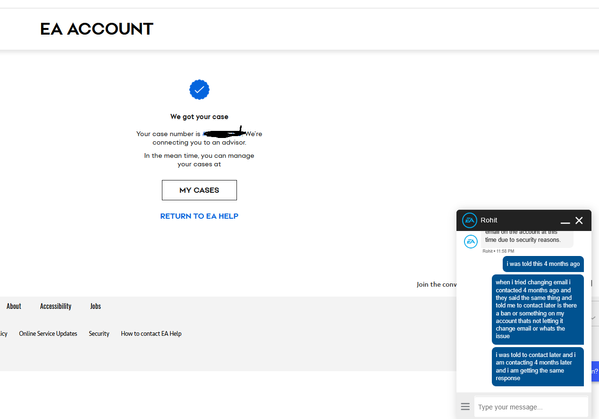Open Online Service Updates link
Image resolution: width=599 pixels, height=419 pixels.
48,333
